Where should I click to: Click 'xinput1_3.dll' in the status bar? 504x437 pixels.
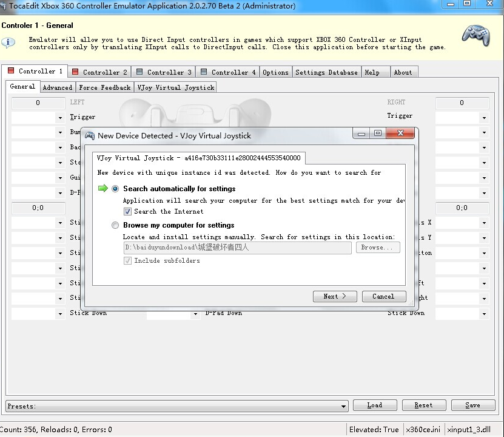click(x=469, y=430)
